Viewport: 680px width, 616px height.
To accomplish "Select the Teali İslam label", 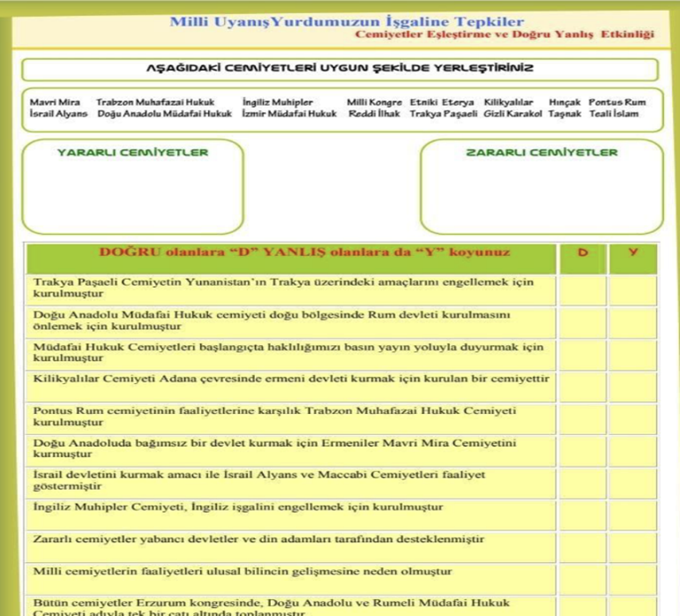I will tap(614, 114).
